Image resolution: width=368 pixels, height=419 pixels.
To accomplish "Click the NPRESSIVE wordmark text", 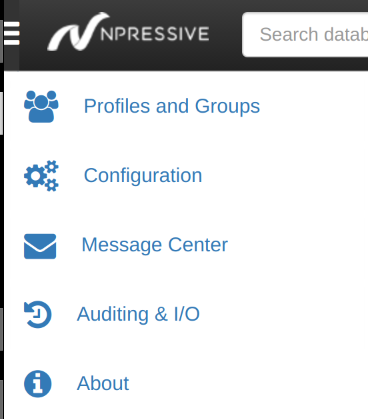I will [x=155, y=34].
